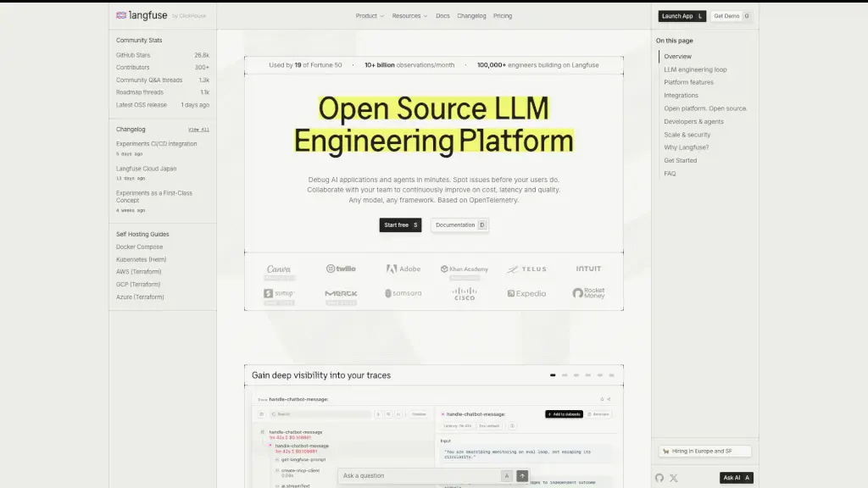This screenshot has width=868, height=488.
Task: Open Langfuse Cloud Japan changelog entry
Action: [146, 169]
